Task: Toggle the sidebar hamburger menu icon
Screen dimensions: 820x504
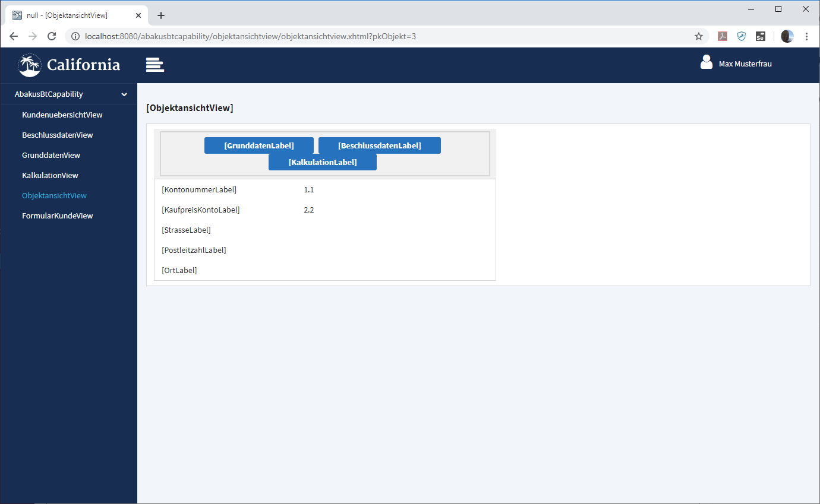Action: [x=155, y=65]
